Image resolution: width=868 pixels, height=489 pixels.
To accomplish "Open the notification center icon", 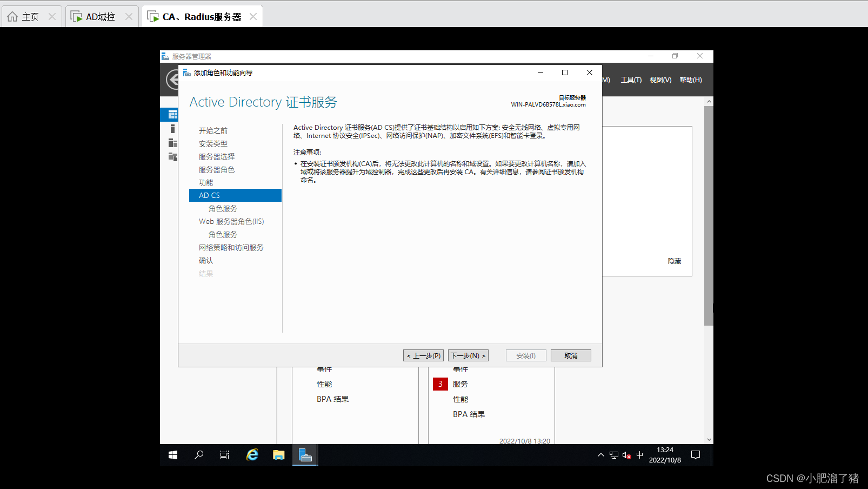I will 696,455.
